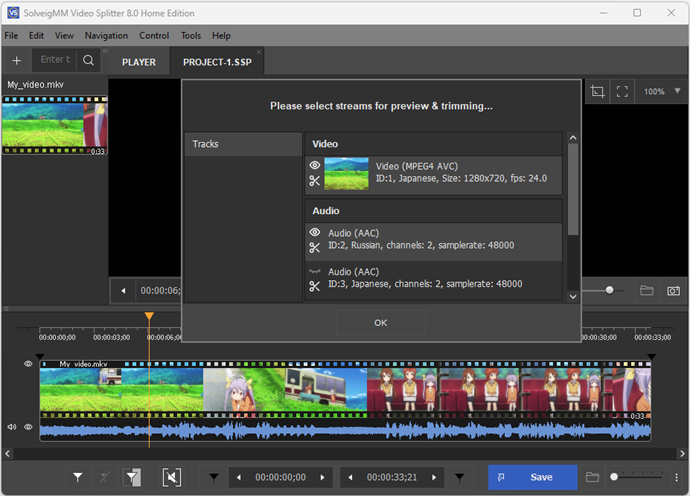The image size is (690, 496).
Task: Open output folder icon beside Save
Action: tap(592, 477)
